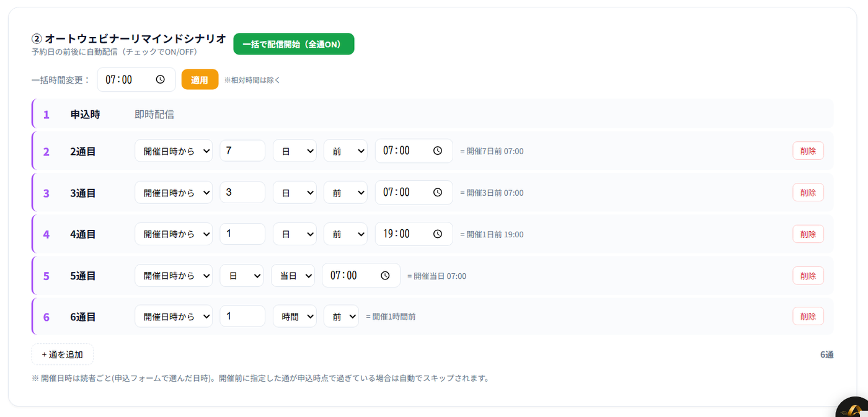Open time picker clock icon for 4通目
The height and width of the screenshot is (417, 868).
pyautogui.click(x=437, y=234)
